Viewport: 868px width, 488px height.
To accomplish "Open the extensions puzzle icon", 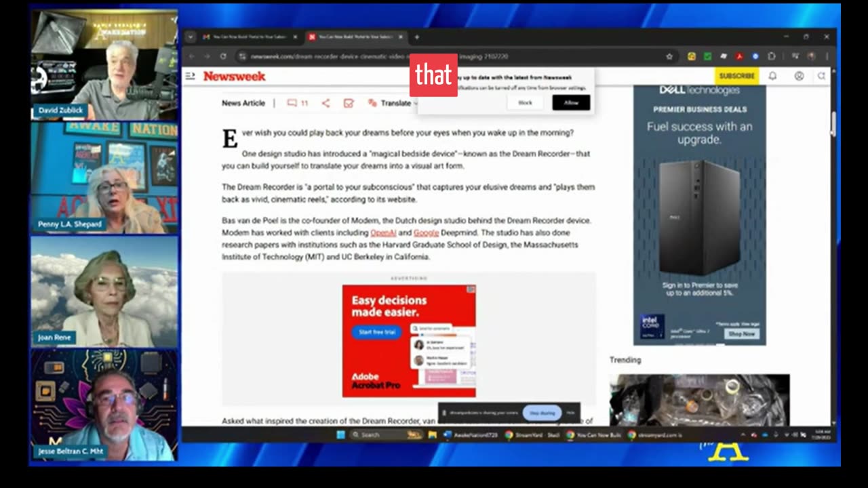I will (772, 56).
